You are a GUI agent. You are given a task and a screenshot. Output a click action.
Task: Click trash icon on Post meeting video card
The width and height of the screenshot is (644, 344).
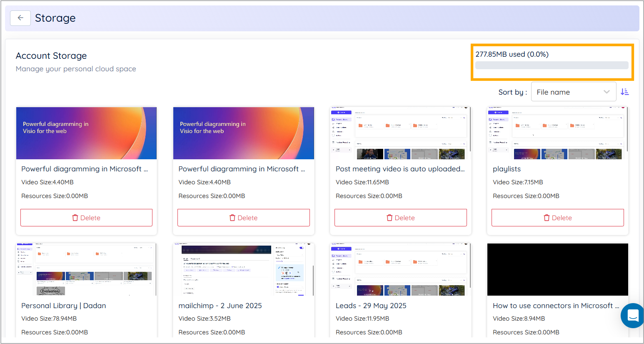coord(389,218)
